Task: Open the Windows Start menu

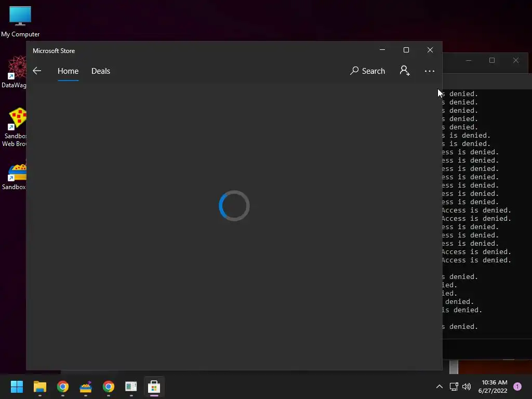Action: [x=17, y=387]
